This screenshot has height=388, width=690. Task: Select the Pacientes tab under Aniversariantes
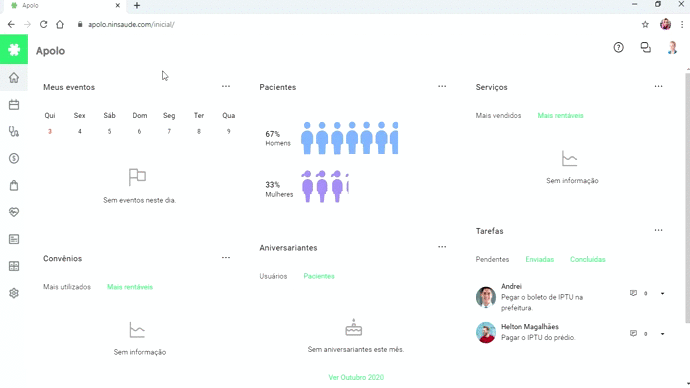point(319,276)
